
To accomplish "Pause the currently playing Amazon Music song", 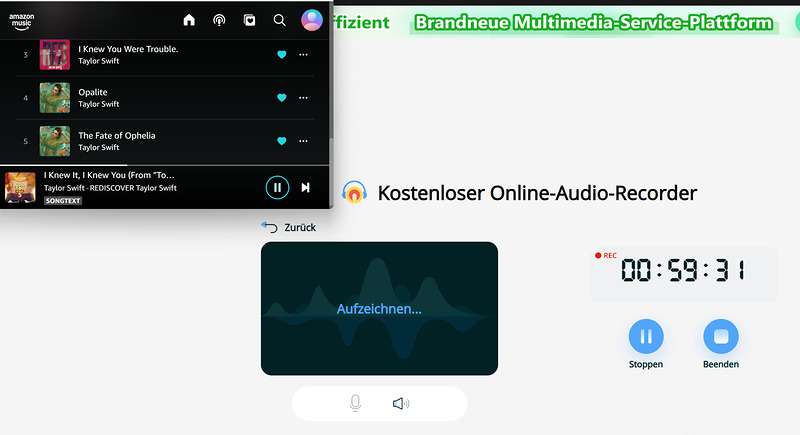I will click(x=278, y=188).
